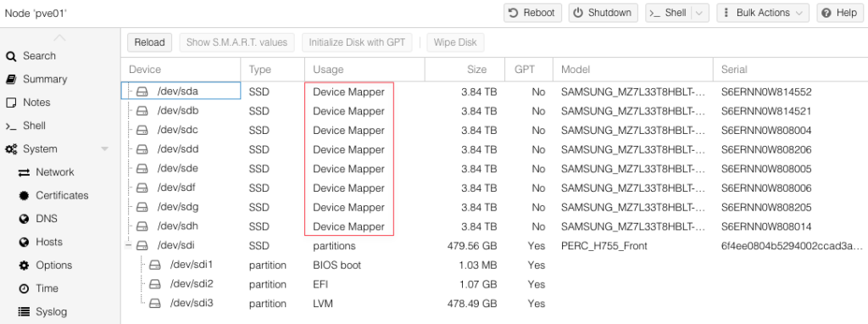Click the Hosts globe icon
This screenshot has width=868, height=324.
pos(24,243)
